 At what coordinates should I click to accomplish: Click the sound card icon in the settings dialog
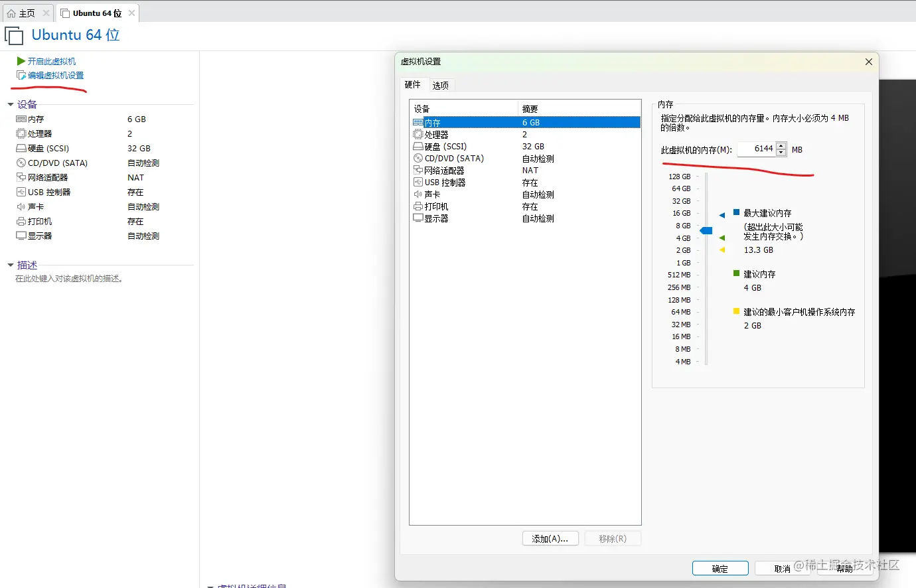pos(418,194)
